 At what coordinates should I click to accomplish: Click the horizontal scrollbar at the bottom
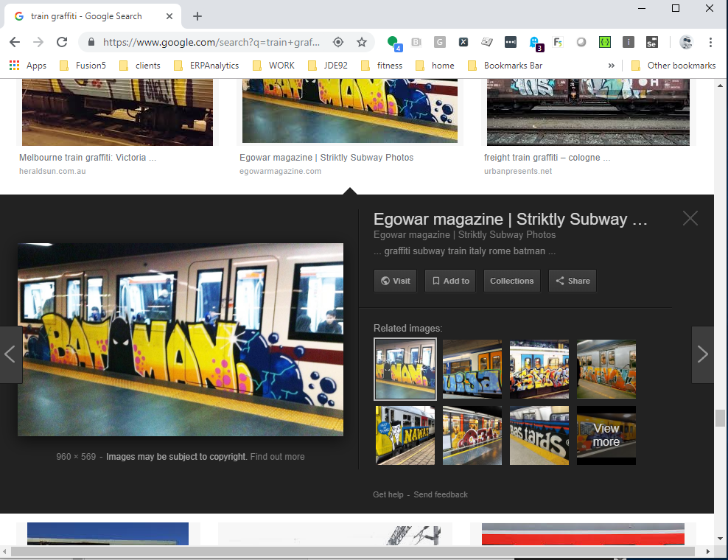tap(353, 551)
